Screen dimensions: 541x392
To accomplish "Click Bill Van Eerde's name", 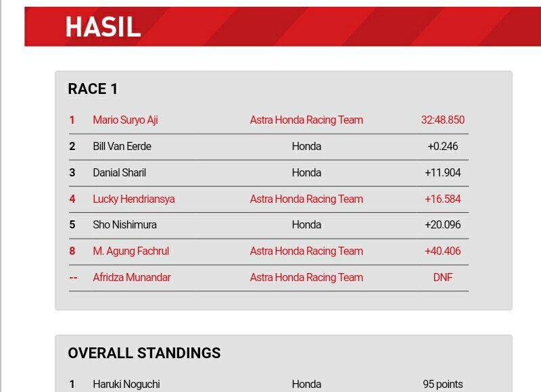I will [x=122, y=147].
